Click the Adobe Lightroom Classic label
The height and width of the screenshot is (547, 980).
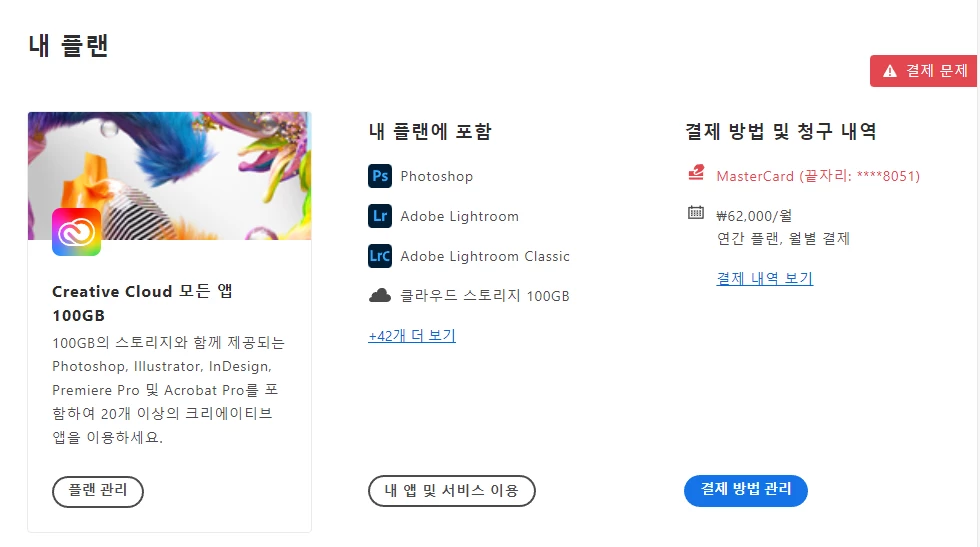tap(485, 256)
